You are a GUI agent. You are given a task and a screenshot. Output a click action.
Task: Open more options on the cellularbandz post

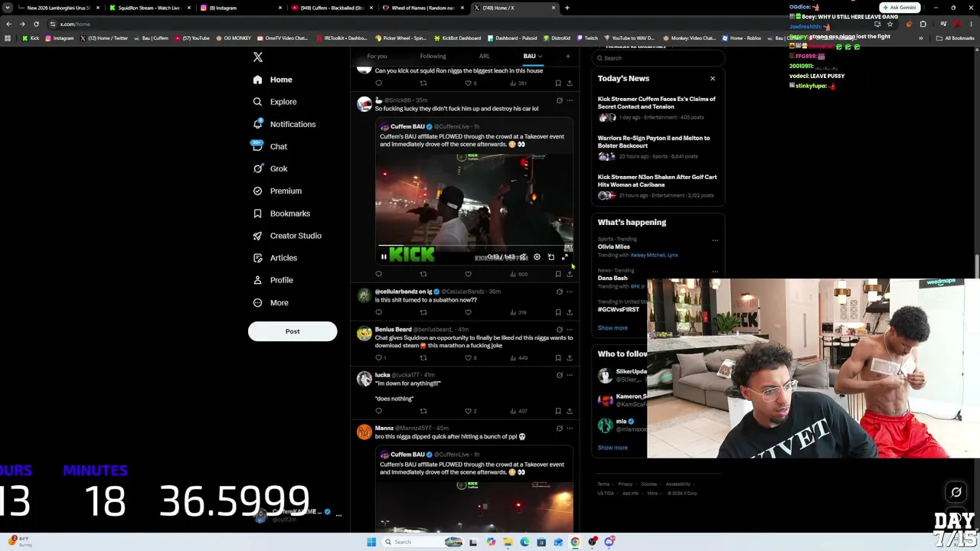[x=570, y=292]
